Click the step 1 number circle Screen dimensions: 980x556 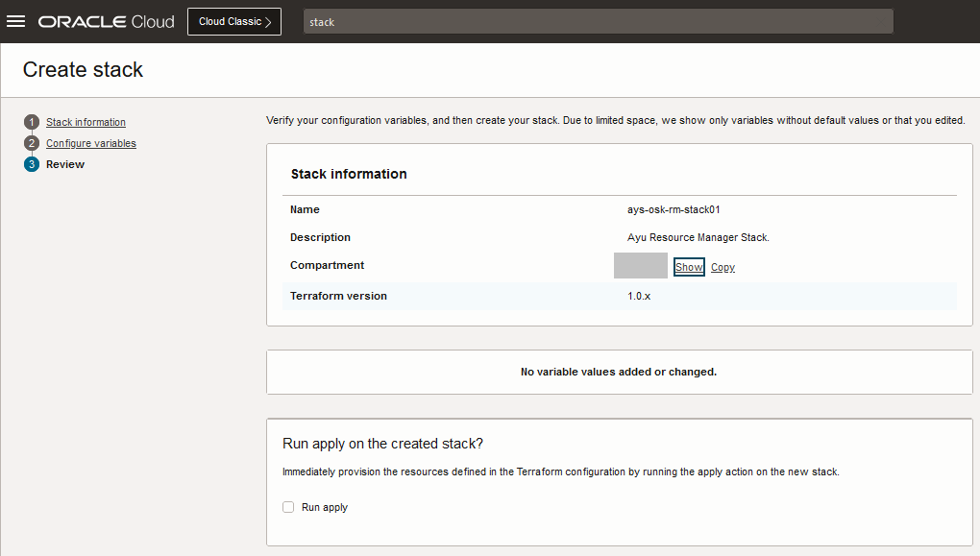tap(32, 122)
